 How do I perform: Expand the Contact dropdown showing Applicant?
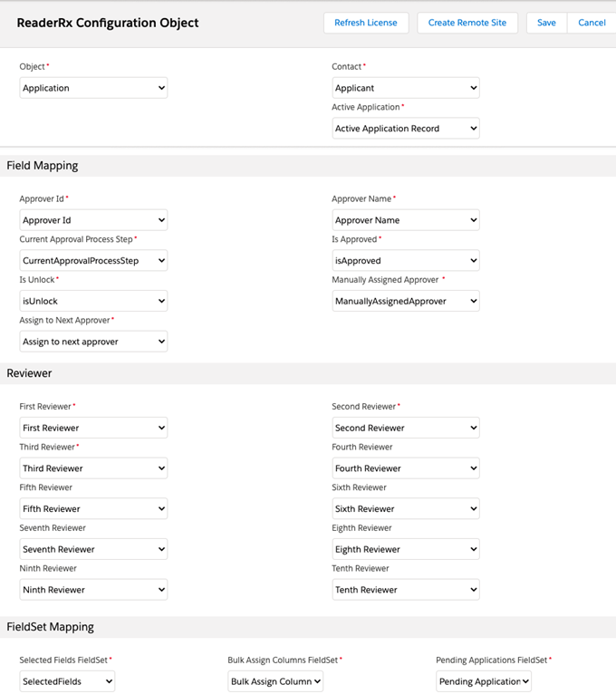click(406, 88)
